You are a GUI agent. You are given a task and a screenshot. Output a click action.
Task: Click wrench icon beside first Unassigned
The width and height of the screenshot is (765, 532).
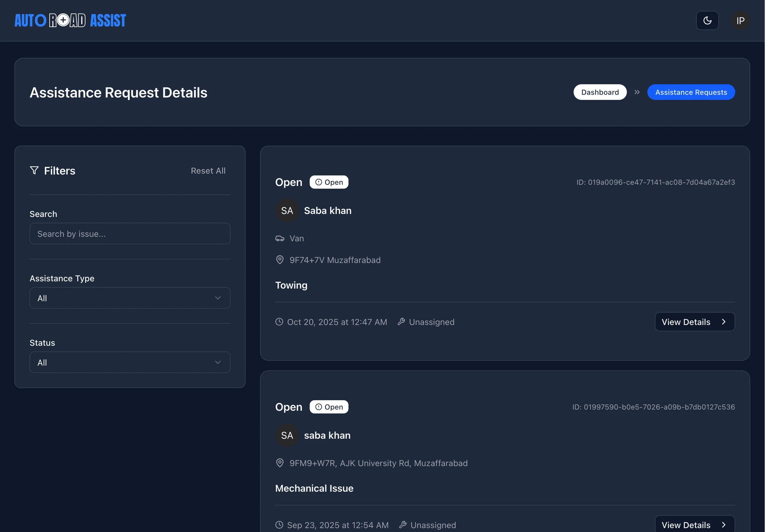point(401,322)
